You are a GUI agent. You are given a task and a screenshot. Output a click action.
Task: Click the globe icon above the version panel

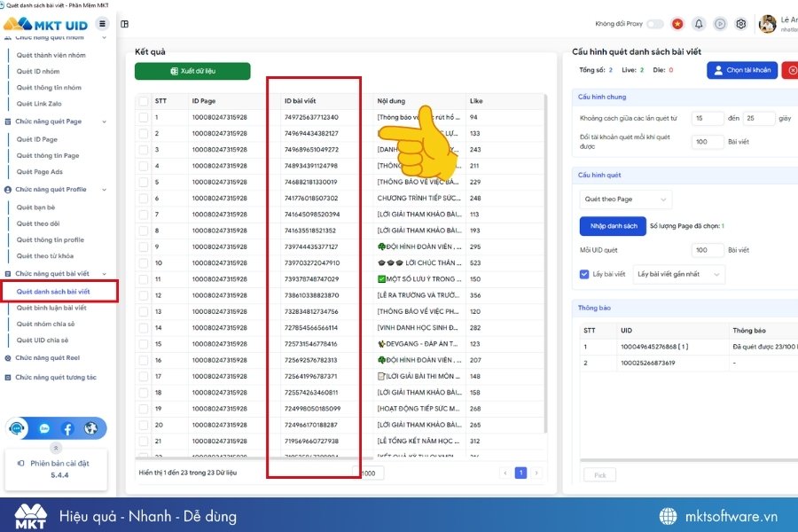pyautogui.click(x=90, y=428)
